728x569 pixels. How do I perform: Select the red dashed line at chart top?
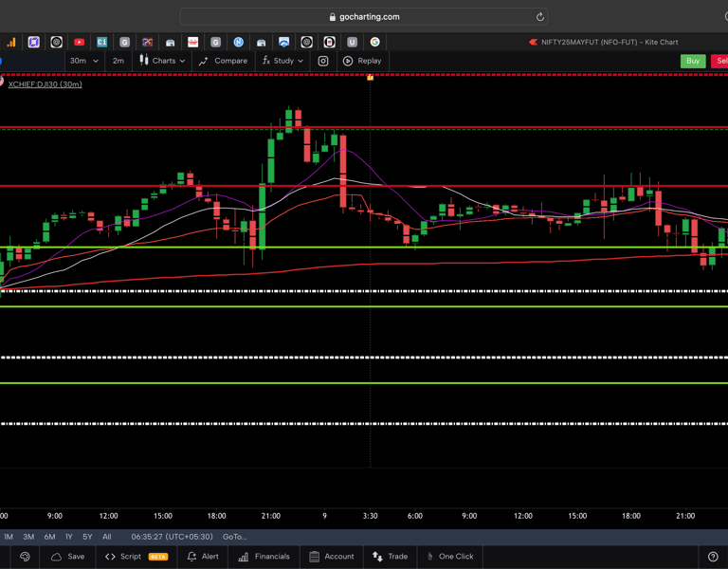click(364, 74)
